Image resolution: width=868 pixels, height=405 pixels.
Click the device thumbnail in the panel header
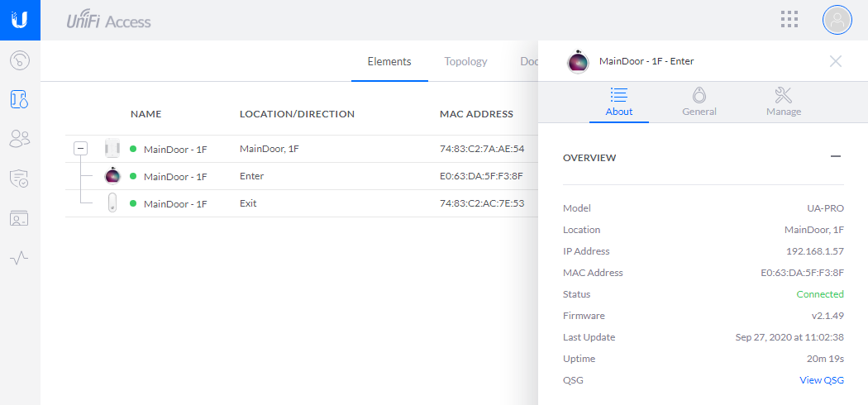578,61
